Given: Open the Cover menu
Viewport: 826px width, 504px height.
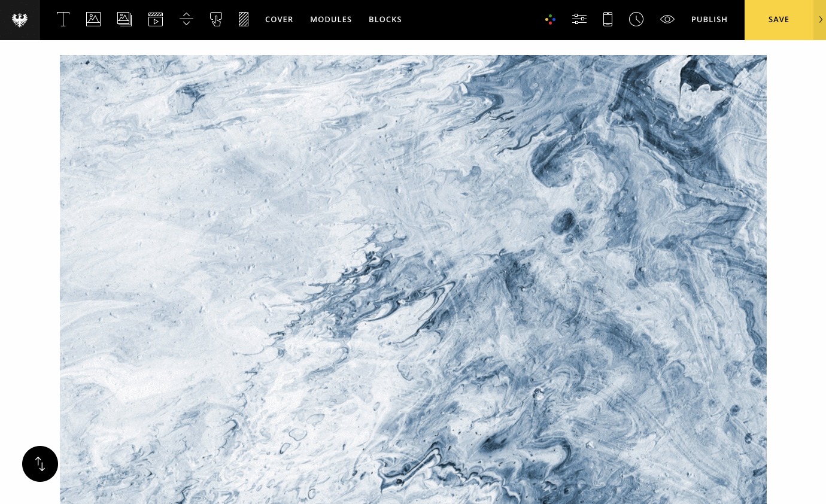Looking at the screenshot, I should pyautogui.click(x=279, y=20).
